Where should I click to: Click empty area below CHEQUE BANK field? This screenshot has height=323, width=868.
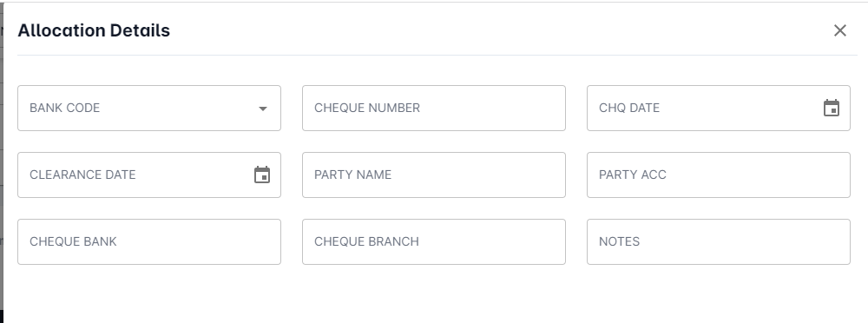(149, 293)
